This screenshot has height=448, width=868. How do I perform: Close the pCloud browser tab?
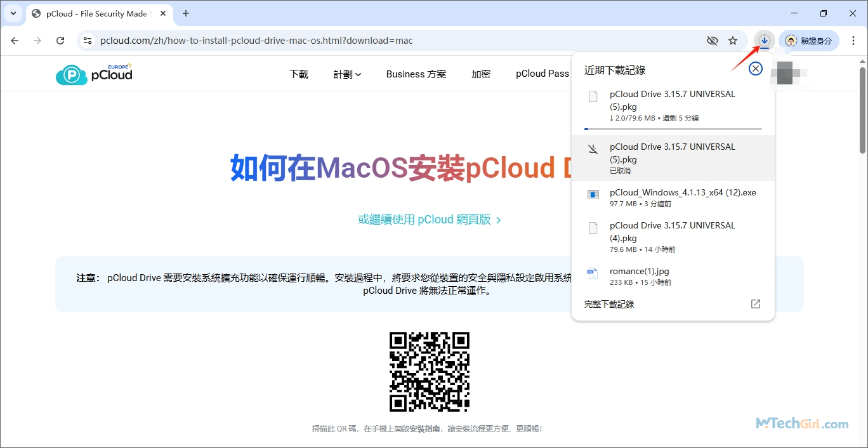(x=162, y=13)
